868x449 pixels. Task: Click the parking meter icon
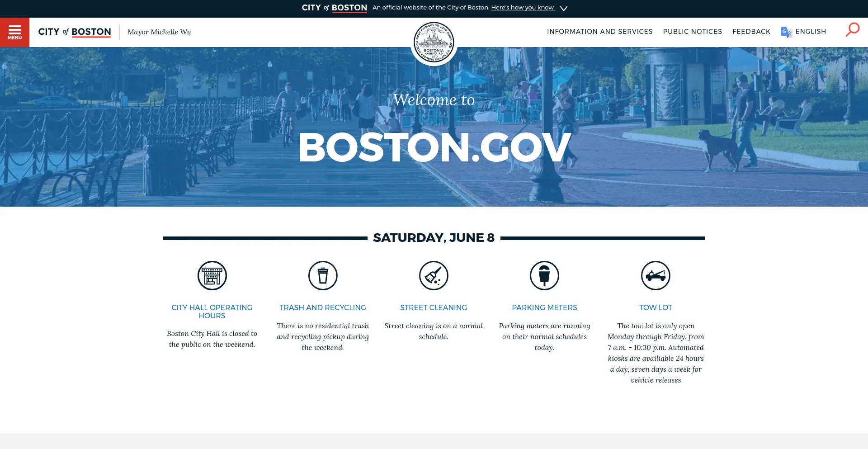click(x=544, y=275)
